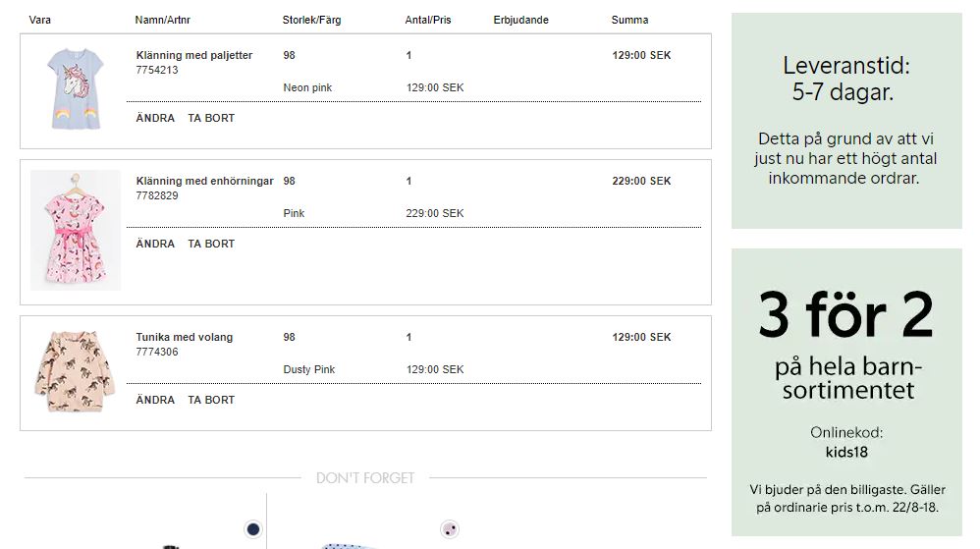The width and height of the screenshot is (980, 549).
Task: Click ÄNDRA for Klänning med paljetter
Action: [x=155, y=118]
